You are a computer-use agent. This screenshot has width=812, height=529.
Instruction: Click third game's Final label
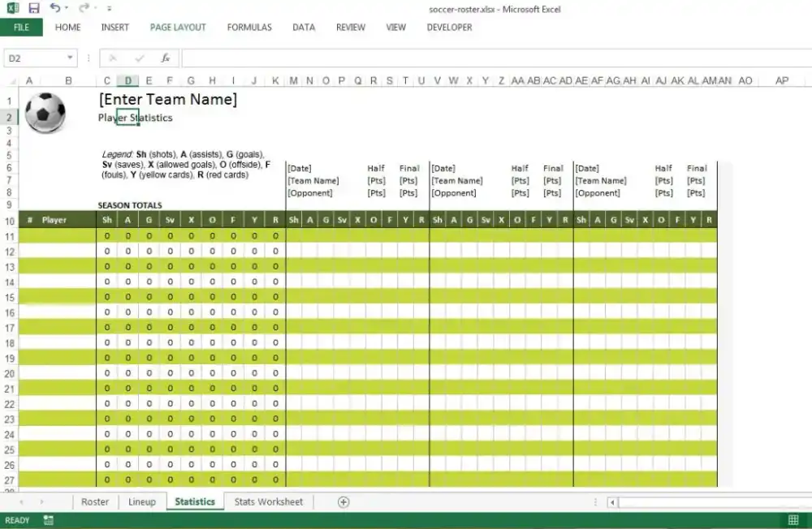[697, 168]
